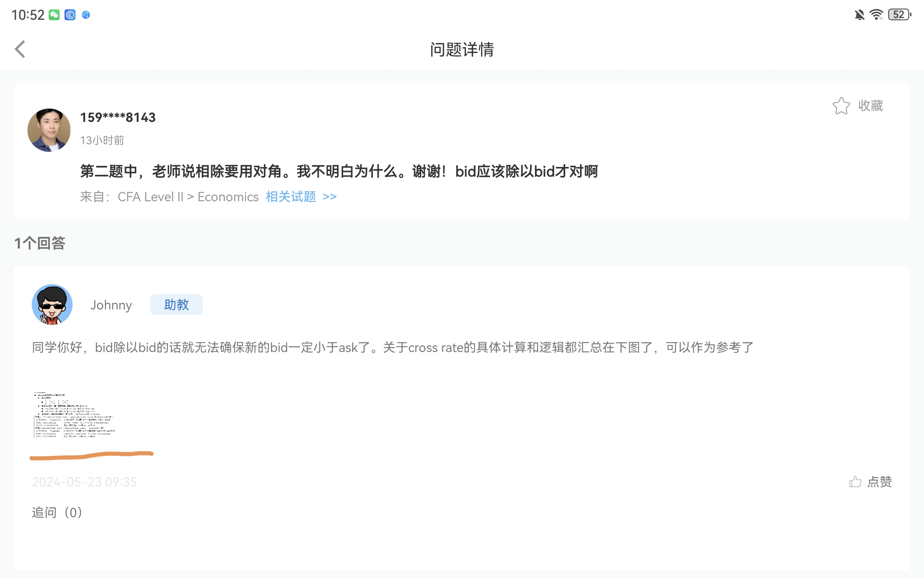Tap the battery indicator icon

(899, 15)
